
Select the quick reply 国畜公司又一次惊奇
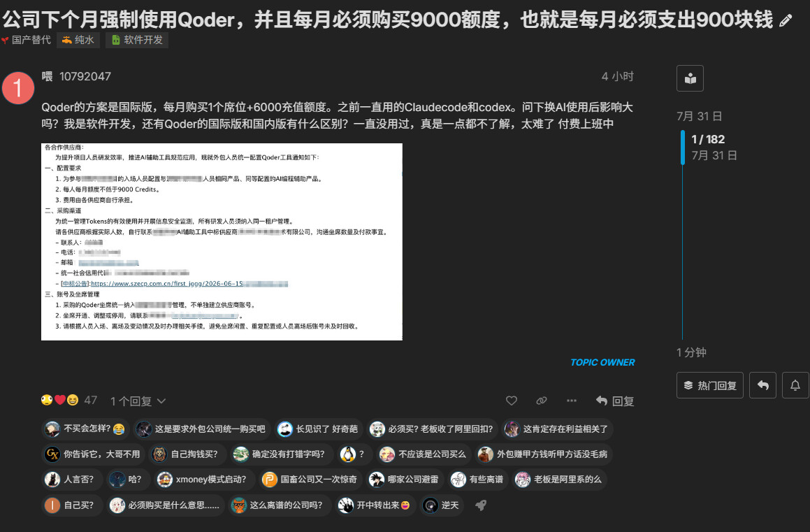pos(310,480)
